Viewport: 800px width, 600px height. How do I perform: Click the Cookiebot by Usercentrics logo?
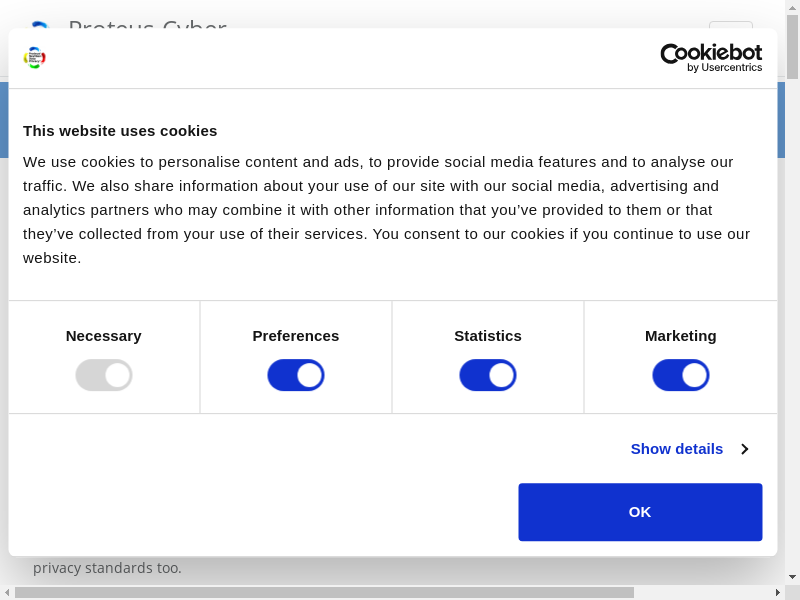click(711, 58)
